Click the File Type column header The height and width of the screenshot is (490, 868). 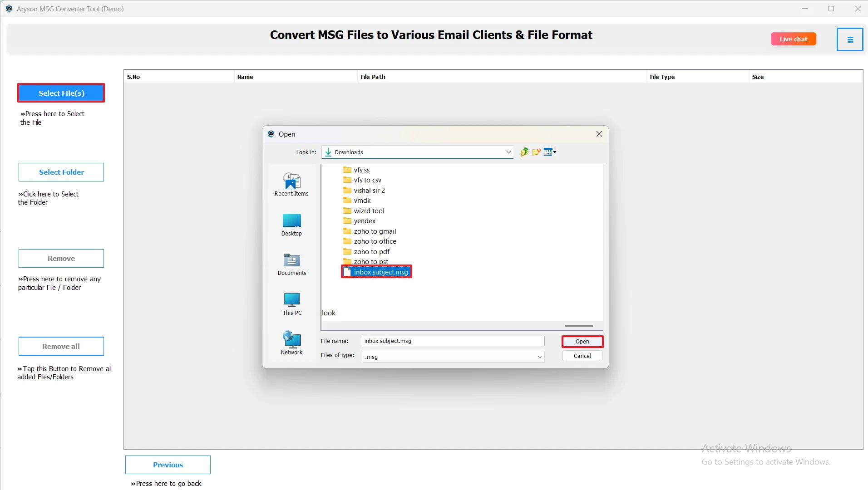[698, 77]
